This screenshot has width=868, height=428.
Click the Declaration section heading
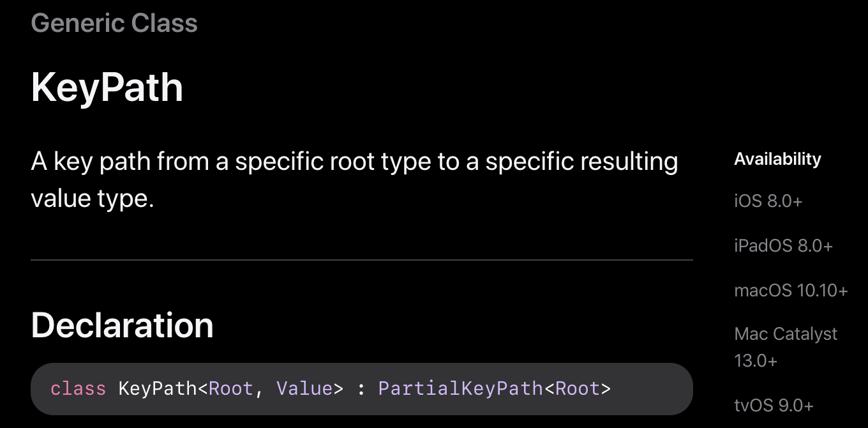tap(122, 325)
